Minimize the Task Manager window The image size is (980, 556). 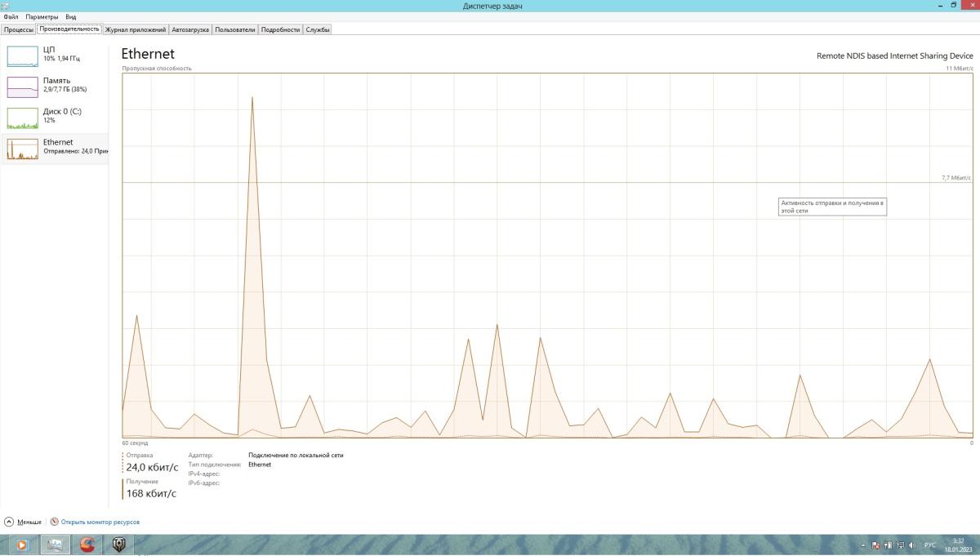click(940, 6)
